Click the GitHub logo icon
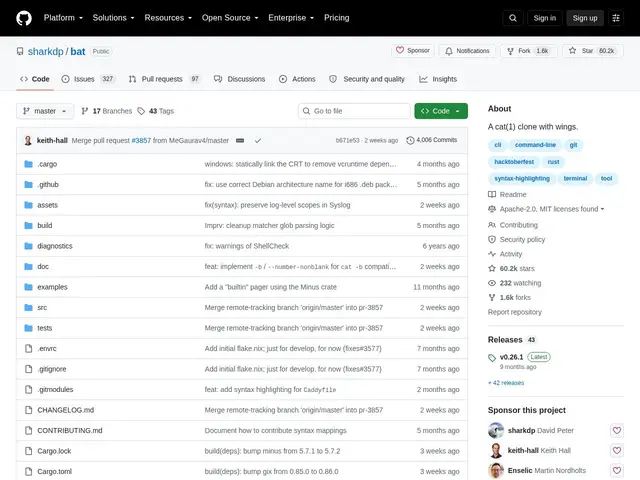Viewport: 640px width, 480px height. pyautogui.click(x=24, y=18)
